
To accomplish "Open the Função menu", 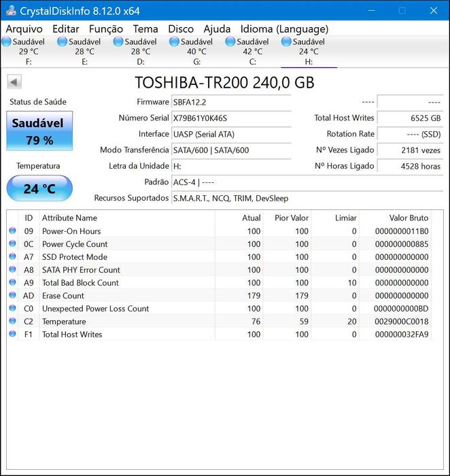I will coord(106,29).
